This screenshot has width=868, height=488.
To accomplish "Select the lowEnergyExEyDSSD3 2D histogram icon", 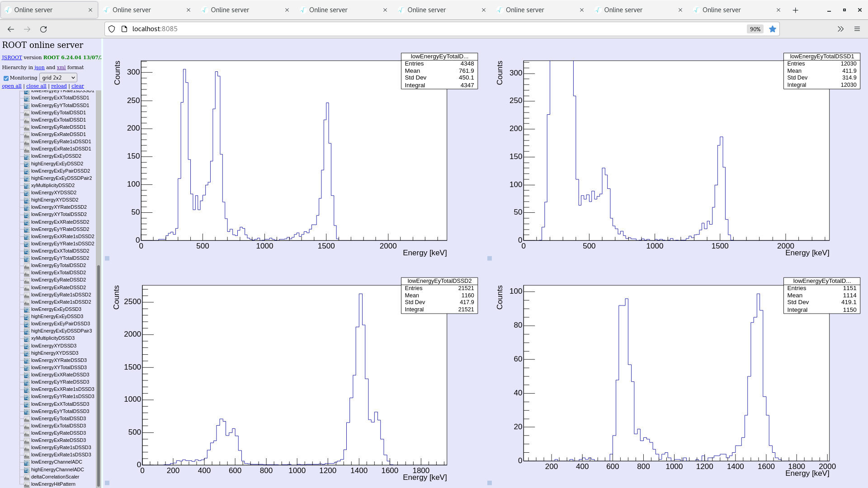I will click(26, 309).
